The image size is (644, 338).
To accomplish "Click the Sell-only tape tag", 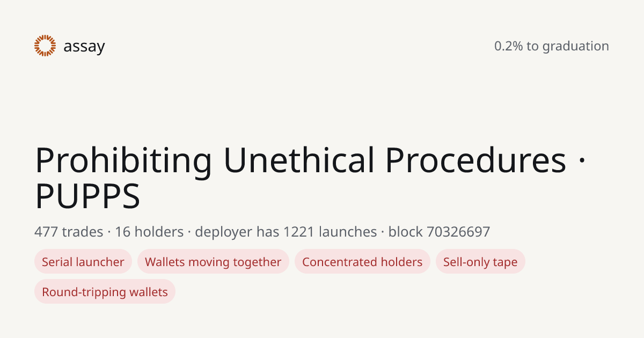I will tap(480, 262).
